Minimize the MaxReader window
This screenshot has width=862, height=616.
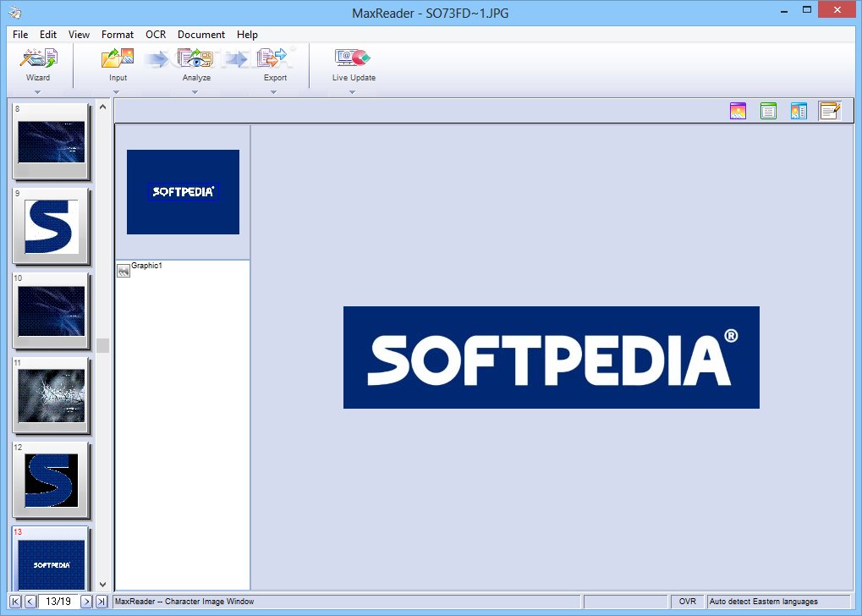(x=784, y=10)
